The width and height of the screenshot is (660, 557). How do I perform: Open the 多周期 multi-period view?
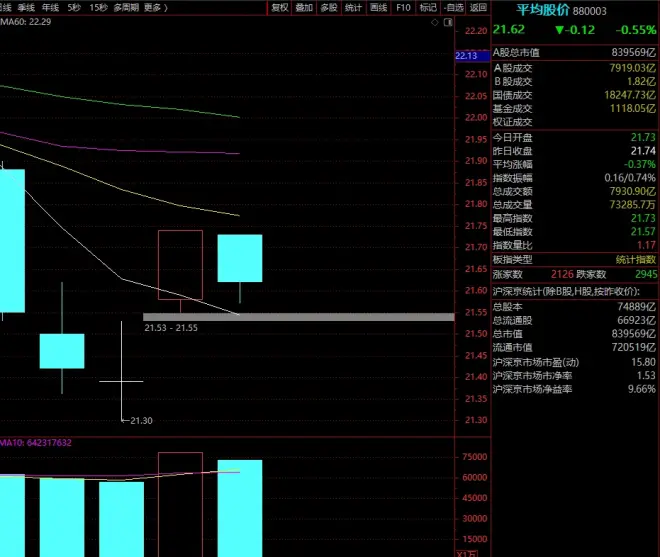126,7
